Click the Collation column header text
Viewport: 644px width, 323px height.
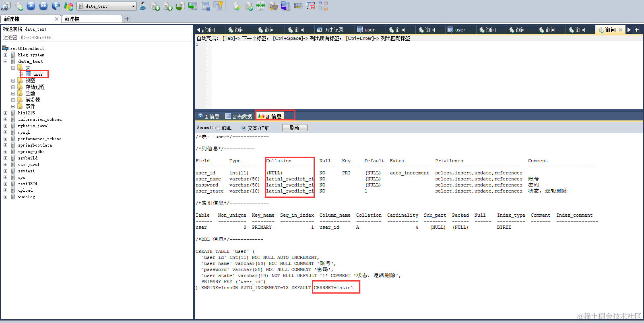click(279, 161)
